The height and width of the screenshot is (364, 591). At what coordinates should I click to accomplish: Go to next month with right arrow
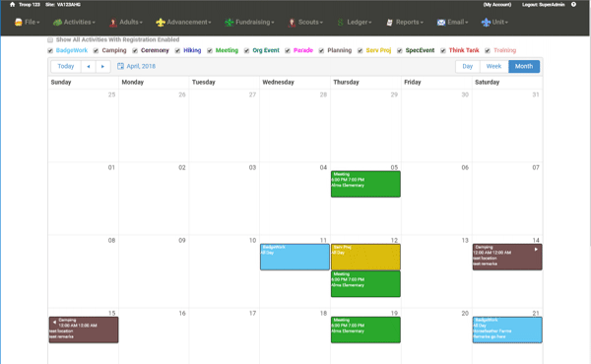click(x=102, y=66)
